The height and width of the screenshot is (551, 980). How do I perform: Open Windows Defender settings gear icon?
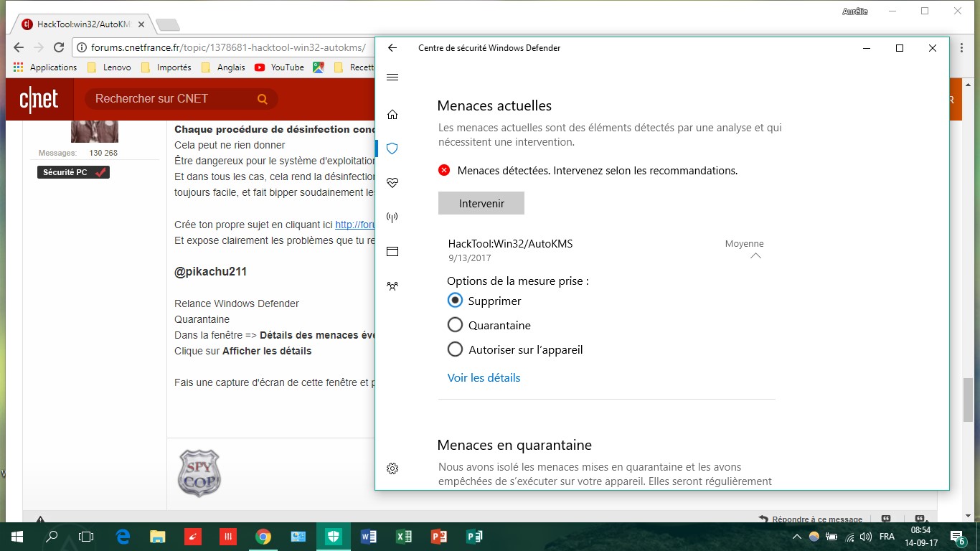coord(392,468)
